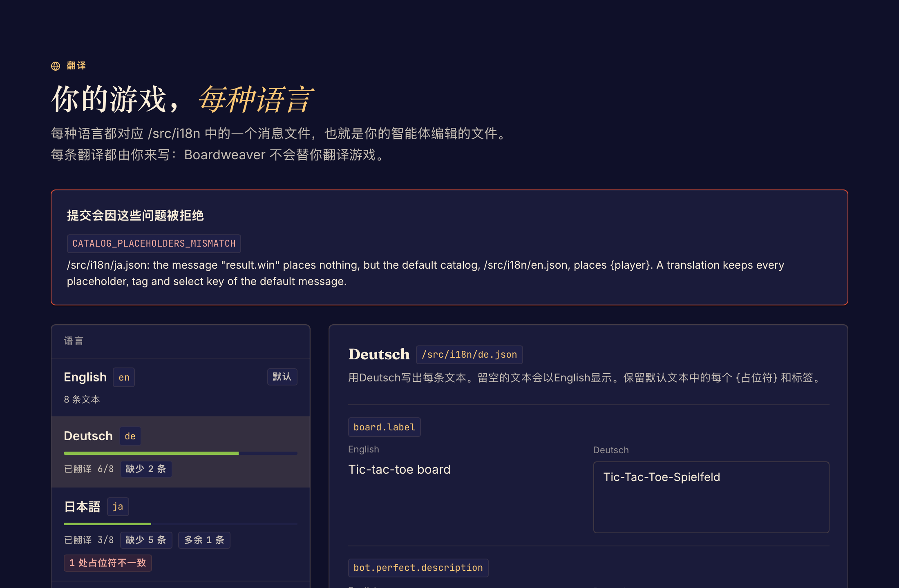
Task: Click the /src/i18n/de.json path tag
Action: (470, 354)
